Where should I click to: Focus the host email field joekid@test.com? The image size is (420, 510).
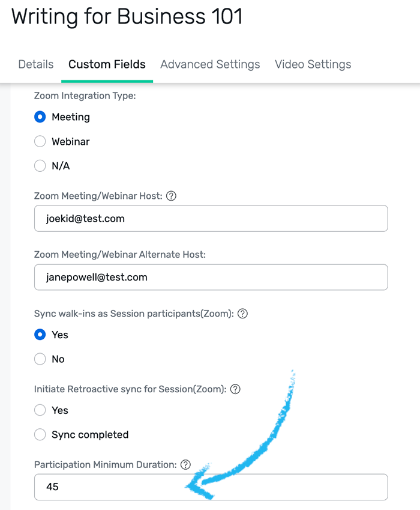pyautogui.click(x=211, y=219)
